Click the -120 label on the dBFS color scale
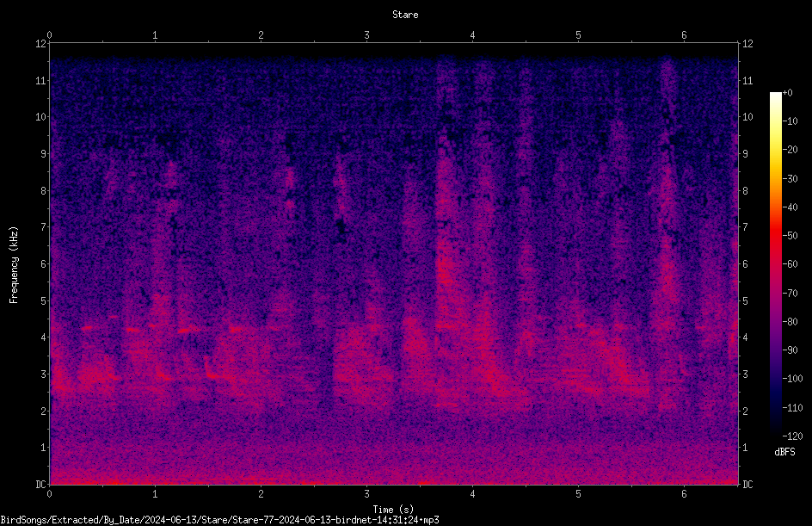Image resolution: width=812 pixels, height=526 pixels. coord(792,436)
